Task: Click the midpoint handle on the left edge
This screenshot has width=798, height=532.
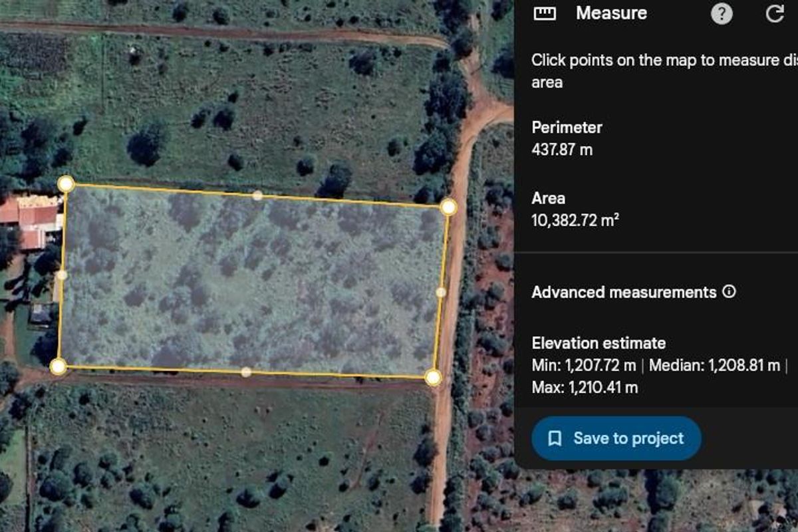Action: tap(62, 274)
